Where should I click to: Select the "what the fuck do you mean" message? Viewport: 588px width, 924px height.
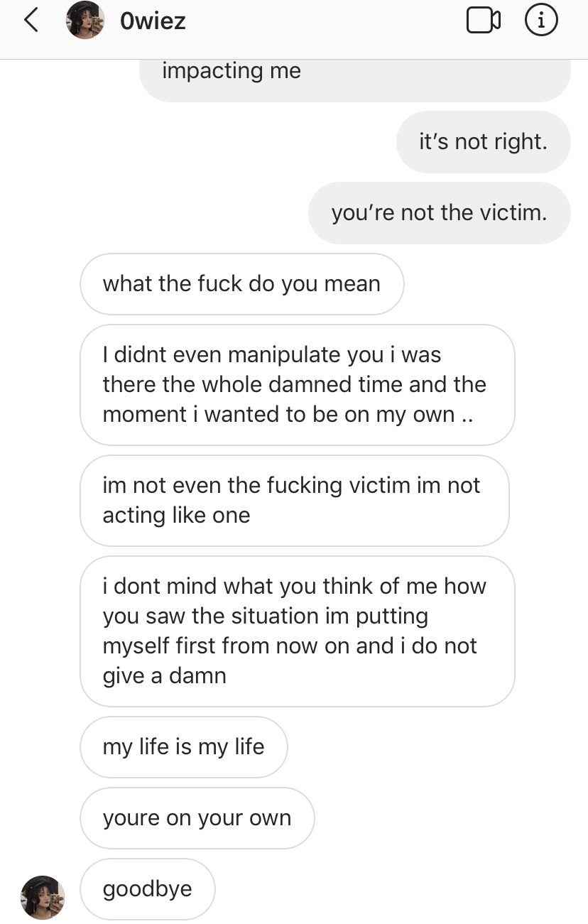click(x=242, y=284)
